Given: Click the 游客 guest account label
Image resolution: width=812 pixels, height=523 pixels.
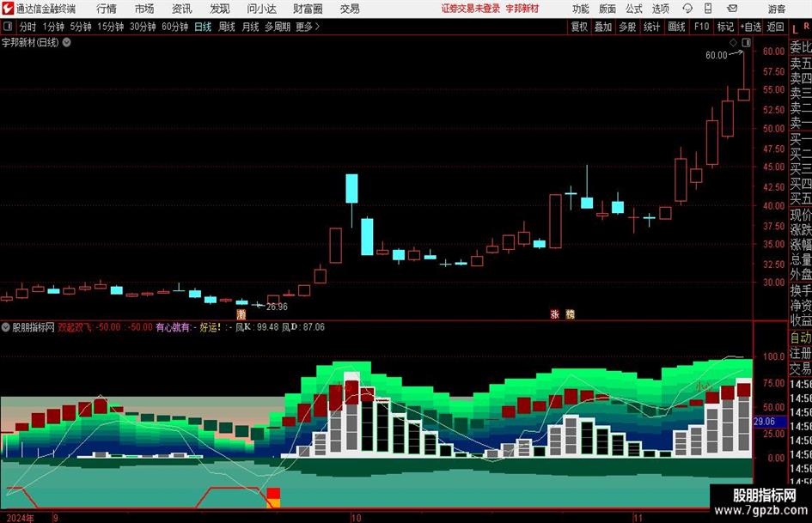Looking at the screenshot, I should point(777,9).
